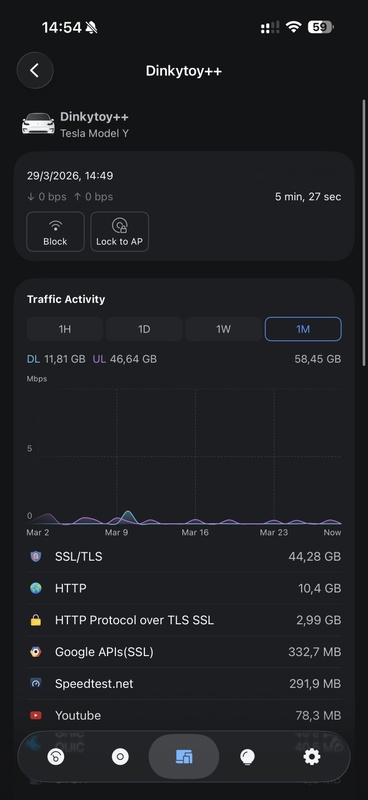Tap the DL 11,81 GB value
368x800 pixels.
56,359
